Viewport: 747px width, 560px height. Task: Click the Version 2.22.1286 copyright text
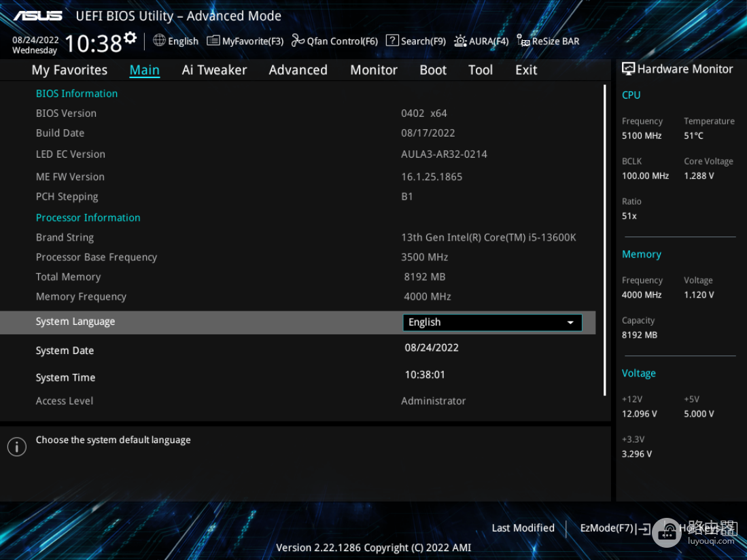coord(374,548)
